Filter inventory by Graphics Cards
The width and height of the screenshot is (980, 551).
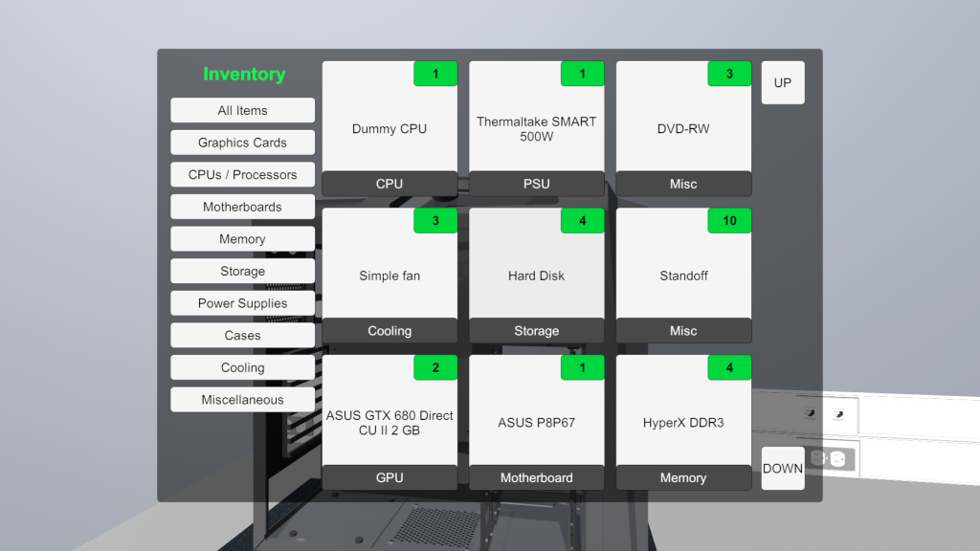point(242,143)
